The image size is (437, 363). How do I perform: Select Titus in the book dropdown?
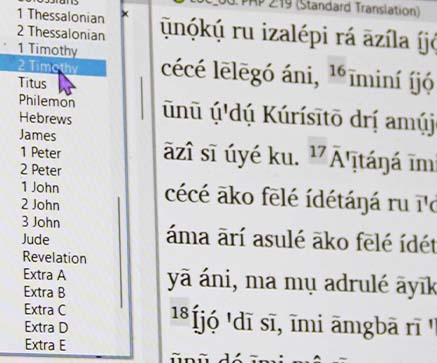click(32, 83)
